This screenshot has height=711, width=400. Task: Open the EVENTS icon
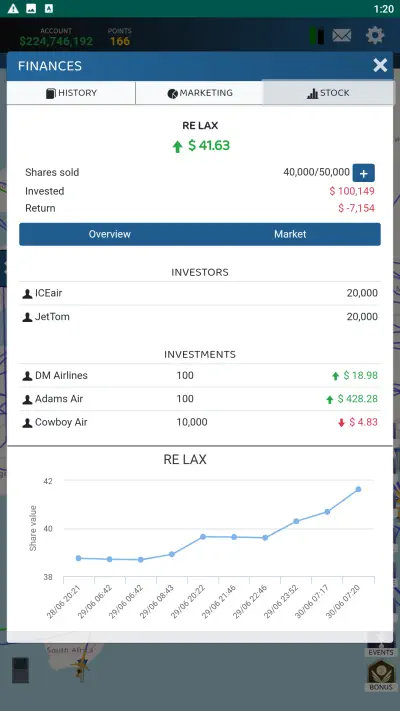coord(380,649)
